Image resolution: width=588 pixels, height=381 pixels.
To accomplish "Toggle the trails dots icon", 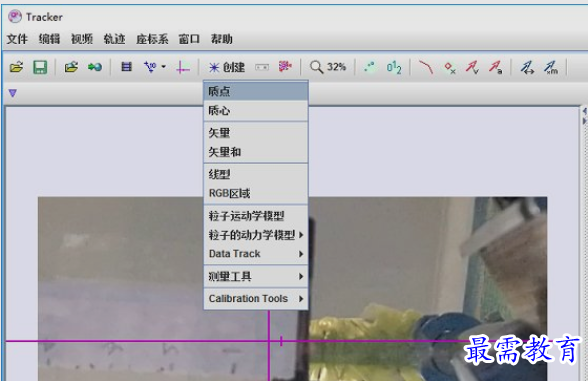I will click(x=369, y=67).
